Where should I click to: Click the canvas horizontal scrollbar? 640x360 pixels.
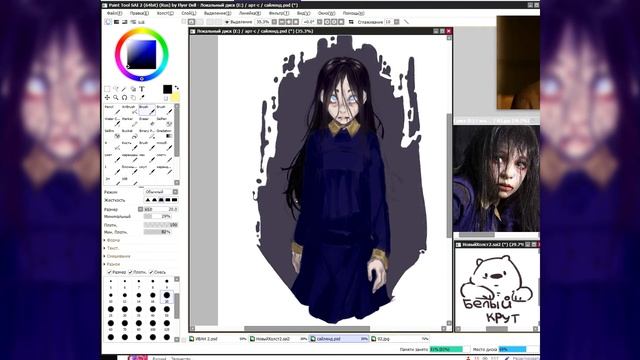307,328
